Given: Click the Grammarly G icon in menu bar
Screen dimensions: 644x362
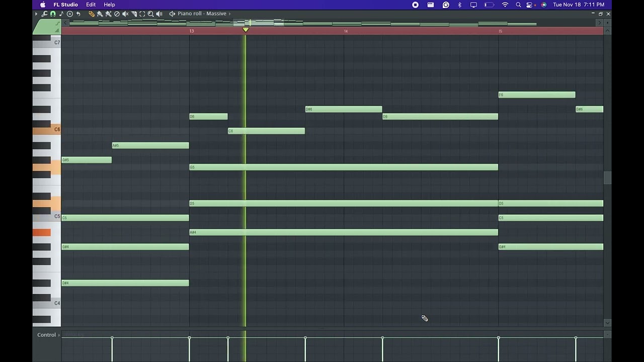Looking at the screenshot, I should coord(446,5).
